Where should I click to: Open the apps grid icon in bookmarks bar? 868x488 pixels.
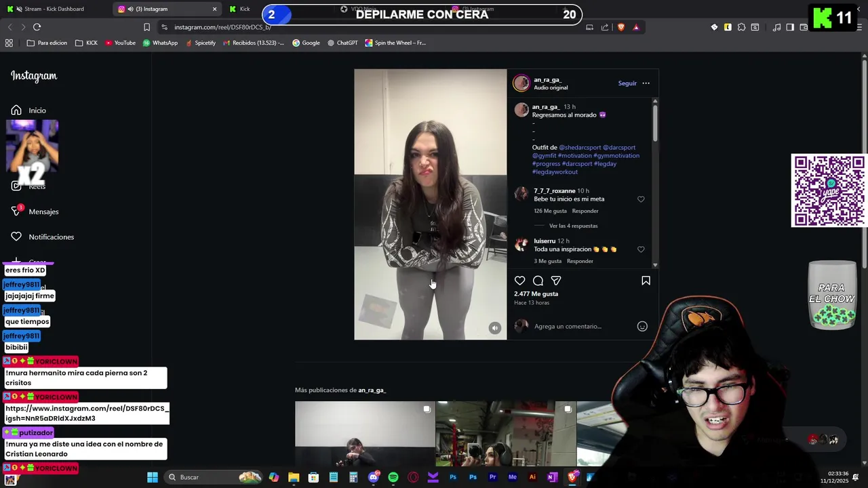tap(9, 43)
